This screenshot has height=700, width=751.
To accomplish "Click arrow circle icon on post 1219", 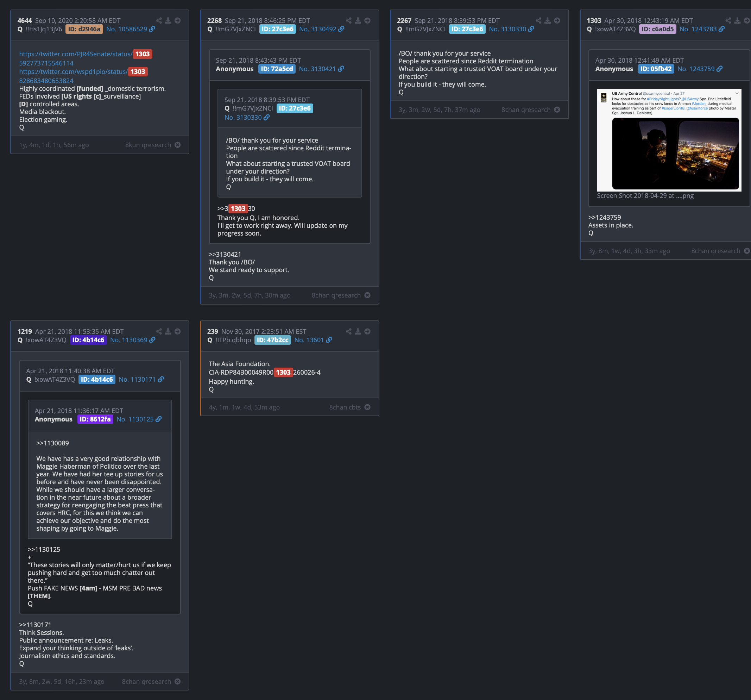I will [x=178, y=331].
